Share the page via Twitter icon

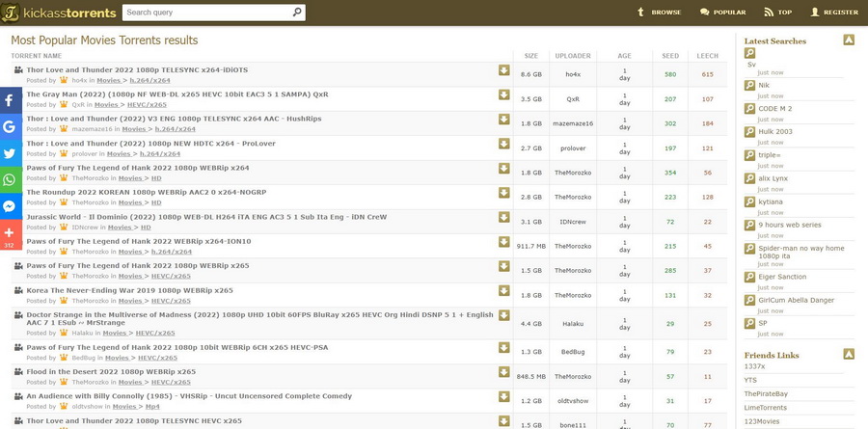[11, 153]
